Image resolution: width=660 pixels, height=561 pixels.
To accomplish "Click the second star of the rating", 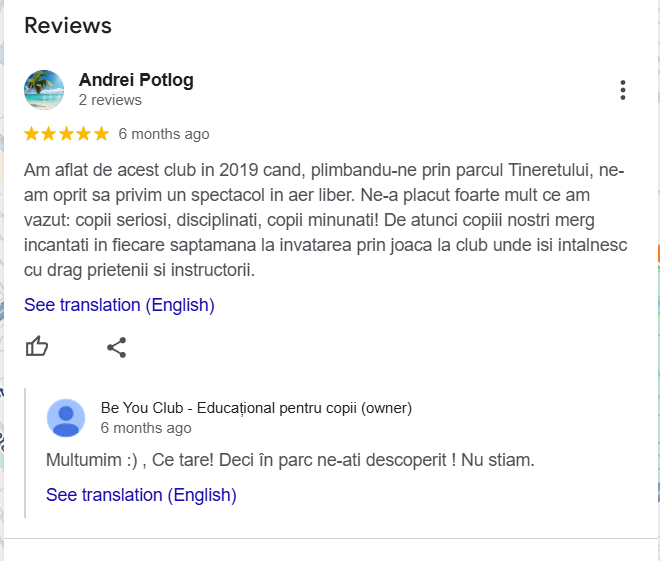I will (49, 134).
